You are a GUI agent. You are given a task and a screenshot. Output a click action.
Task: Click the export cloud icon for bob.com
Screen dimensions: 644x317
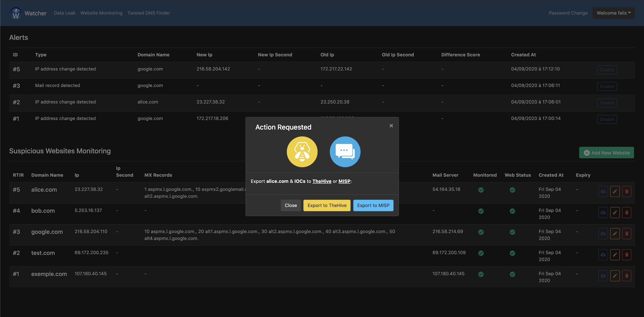pyautogui.click(x=603, y=212)
